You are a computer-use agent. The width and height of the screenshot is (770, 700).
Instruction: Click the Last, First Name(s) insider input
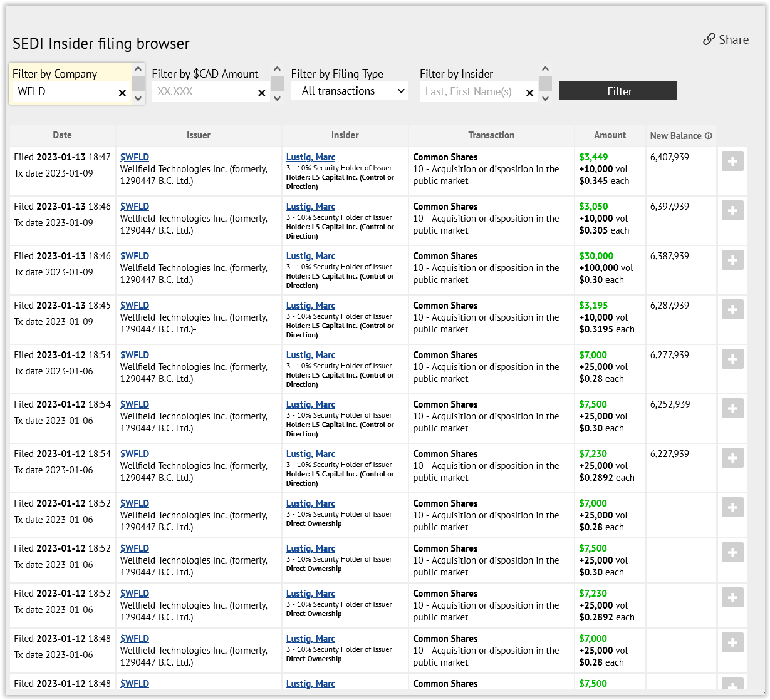(470, 91)
